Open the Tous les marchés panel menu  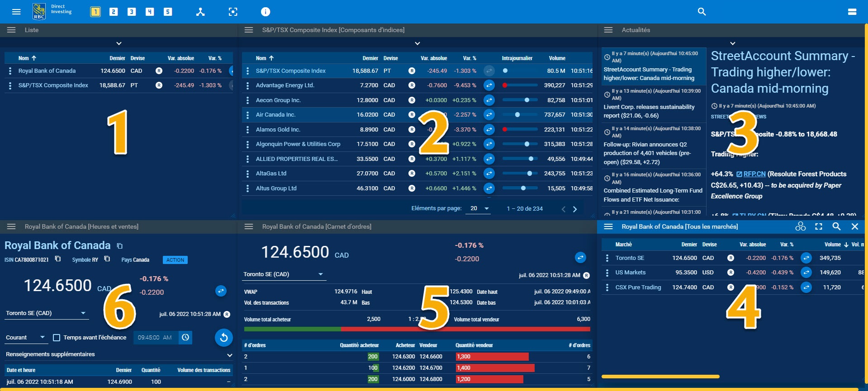click(x=608, y=226)
